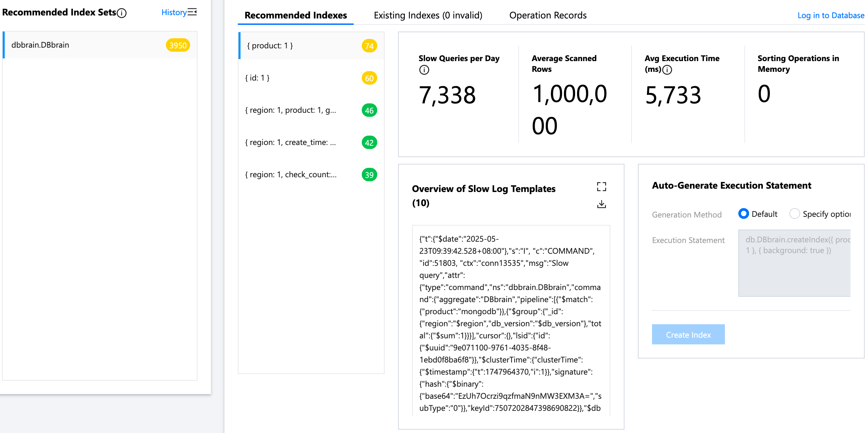Click the 74 score badge

pos(369,46)
